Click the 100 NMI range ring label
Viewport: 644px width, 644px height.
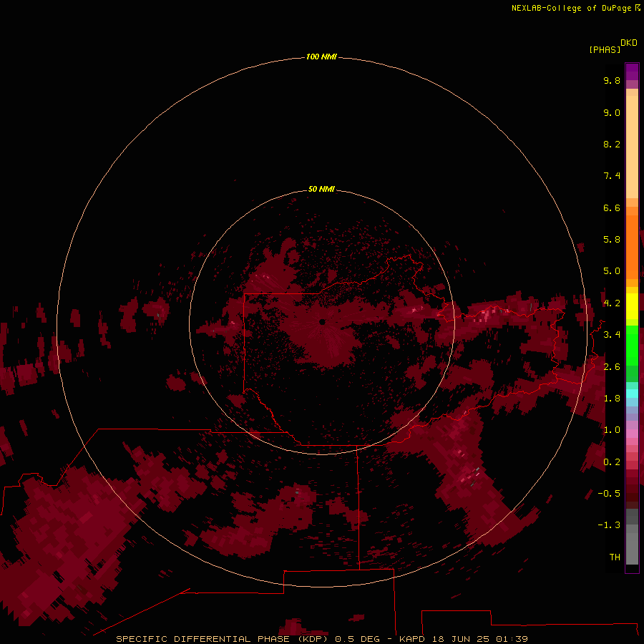click(321, 57)
